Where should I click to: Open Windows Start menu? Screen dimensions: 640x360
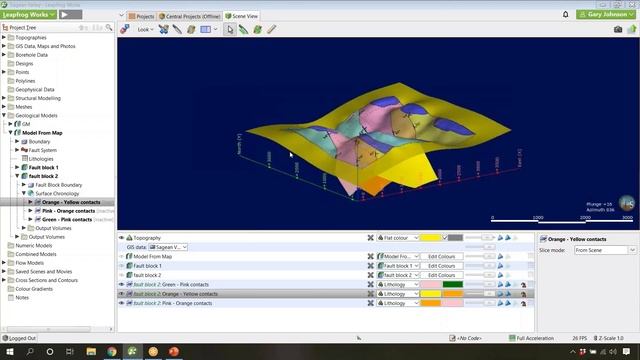tap(10, 351)
